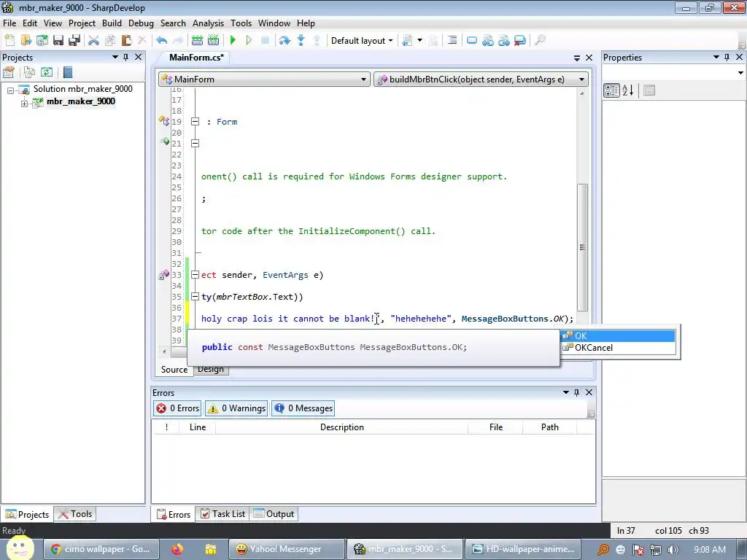Viewport: 747px width, 560px height.
Task: Click the Paste clipboard icon
Action: 126,41
